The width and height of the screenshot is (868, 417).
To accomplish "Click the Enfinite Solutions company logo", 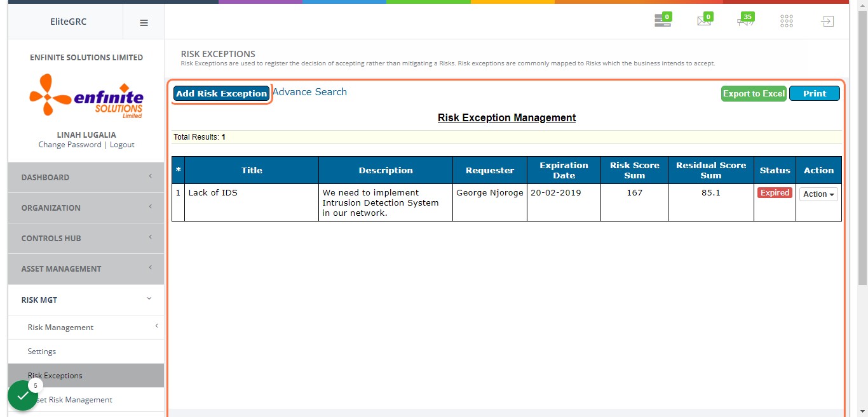I will (x=86, y=96).
